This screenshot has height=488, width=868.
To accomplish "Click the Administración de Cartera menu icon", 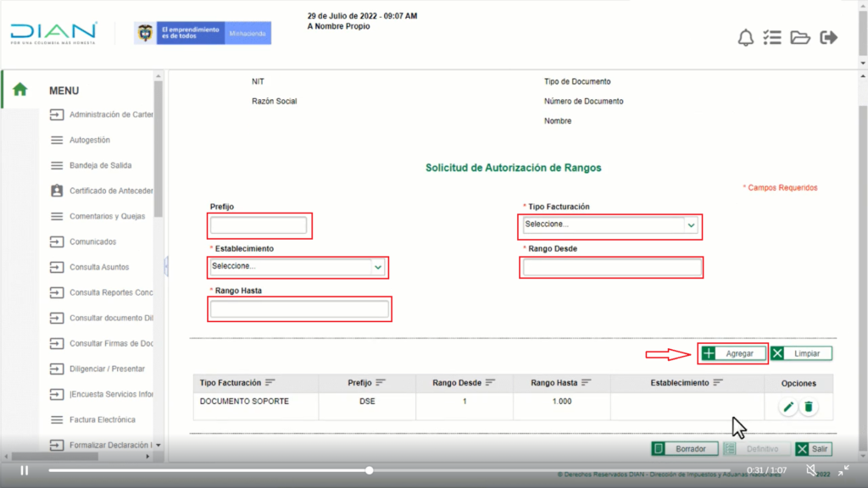I will pos(57,114).
